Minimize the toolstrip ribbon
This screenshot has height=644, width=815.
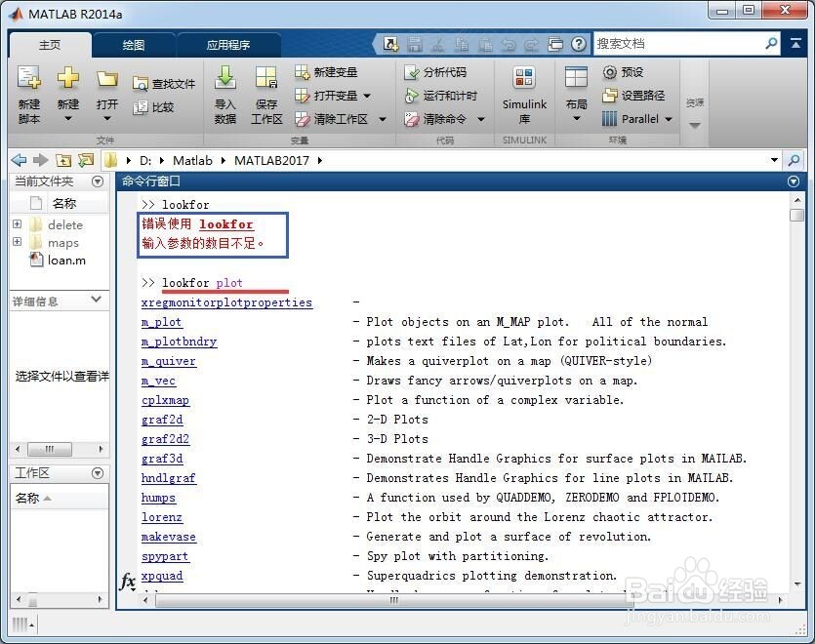(x=795, y=44)
